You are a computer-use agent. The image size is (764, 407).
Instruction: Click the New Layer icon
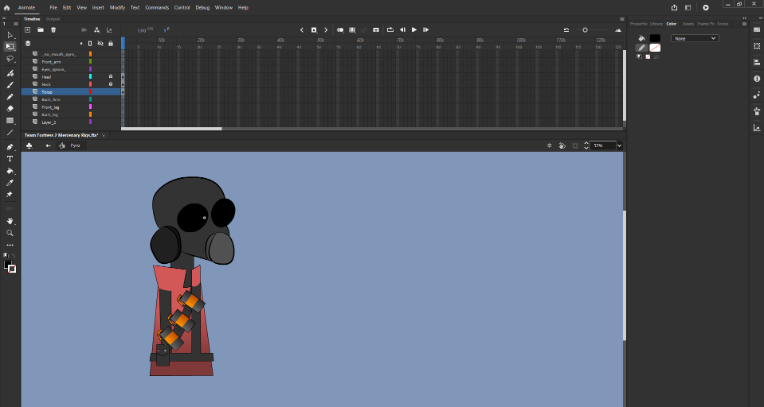[x=28, y=30]
